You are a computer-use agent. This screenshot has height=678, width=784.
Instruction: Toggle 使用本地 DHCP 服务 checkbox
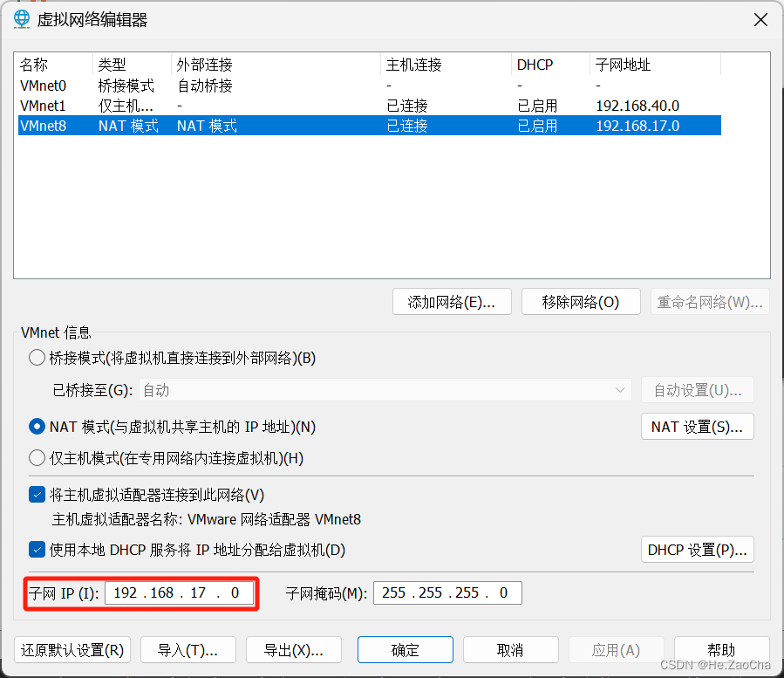[37, 550]
